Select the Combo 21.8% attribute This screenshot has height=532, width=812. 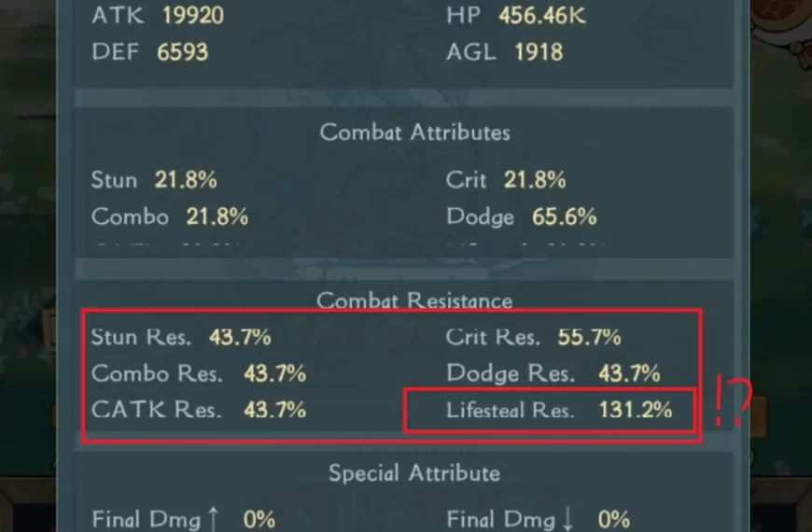pyautogui.click(x=169, y=217)
